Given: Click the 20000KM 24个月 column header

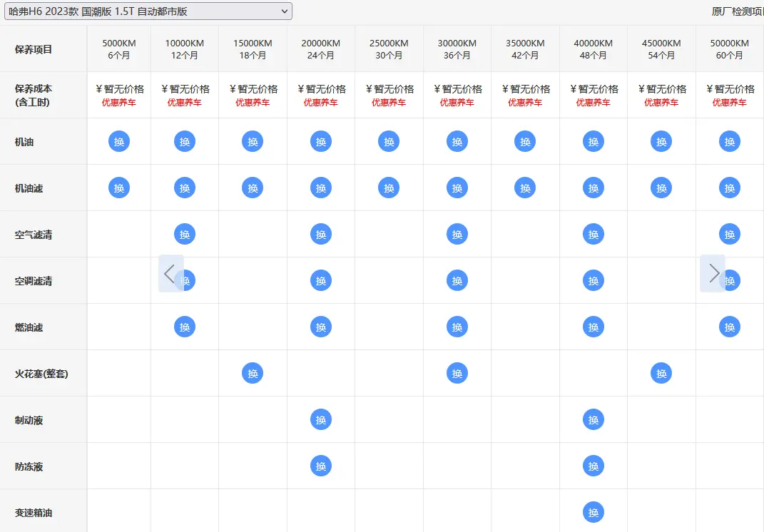Looking at the screenshot, I should (321, 49).
